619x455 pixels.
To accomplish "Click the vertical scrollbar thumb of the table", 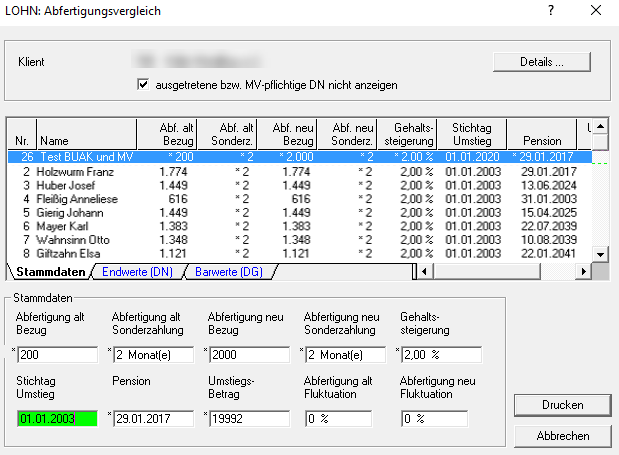I will tap(600, 142).
